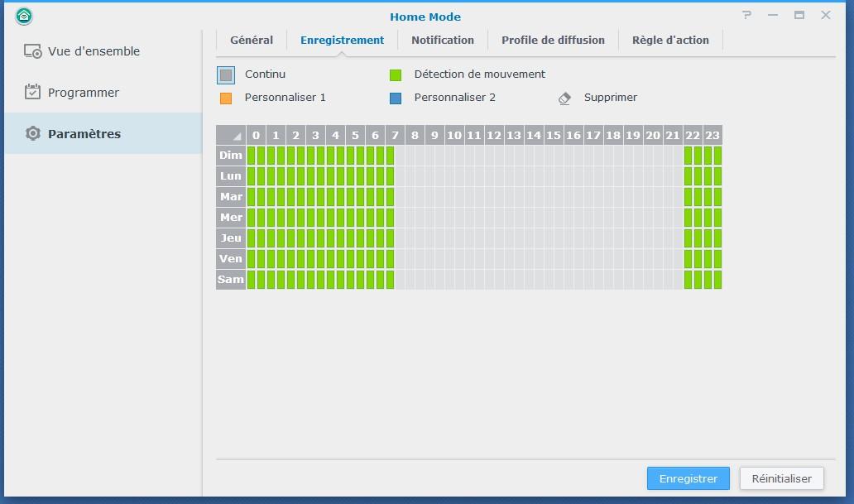Choose the blue Personnaliser 2 swatch
854x504 pixels.
point(396,98)
